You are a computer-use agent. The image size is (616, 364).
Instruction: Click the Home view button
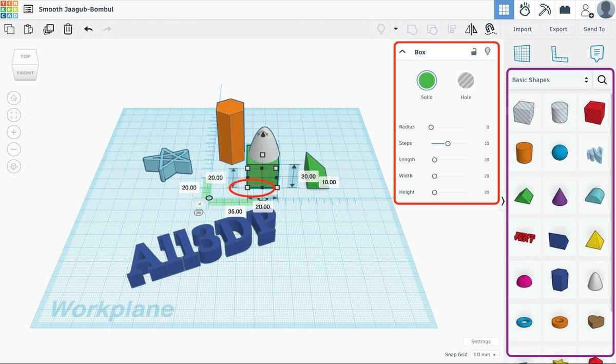(14, 98)
